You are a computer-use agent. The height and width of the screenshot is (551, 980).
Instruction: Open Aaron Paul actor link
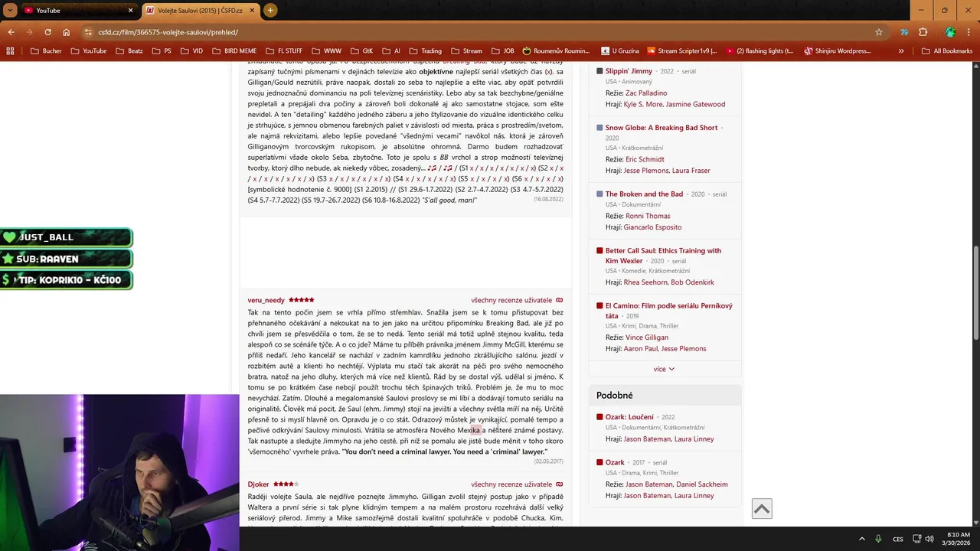pyautogui.click(x=640, y=349)
